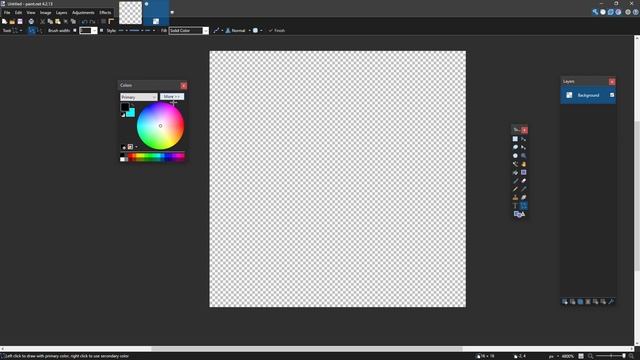This screenshot has width=640, height=360.
Task: Open the Primary color selector dropdown
Action: coord(139,97)
